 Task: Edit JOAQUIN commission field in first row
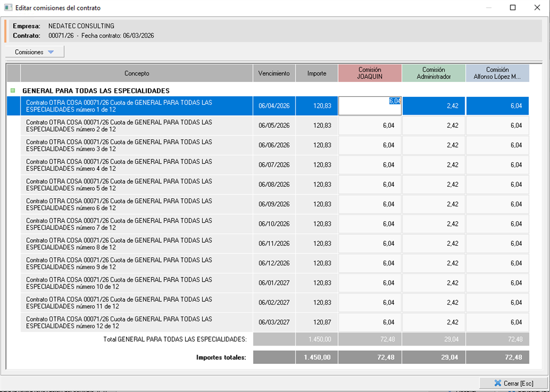[x=370, y=106]
